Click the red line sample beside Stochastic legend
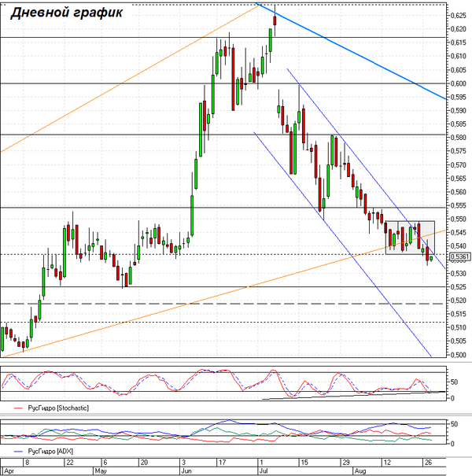Viewport: 472px width, 476px height. coord(19,408)
